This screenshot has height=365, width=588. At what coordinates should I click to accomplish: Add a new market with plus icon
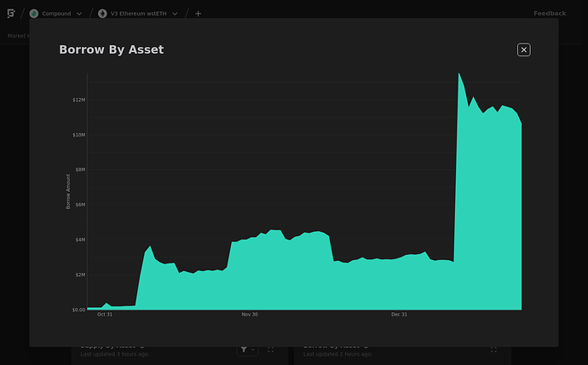coord(198,14)
